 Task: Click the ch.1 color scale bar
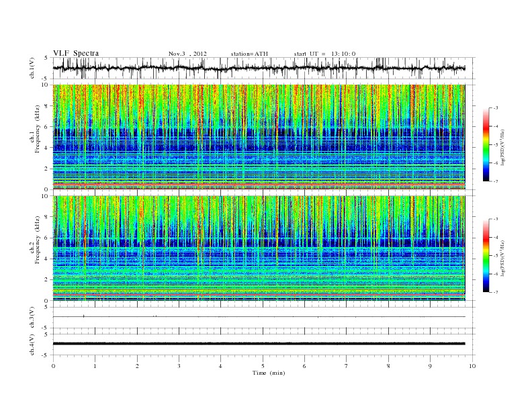click(486, 144)
